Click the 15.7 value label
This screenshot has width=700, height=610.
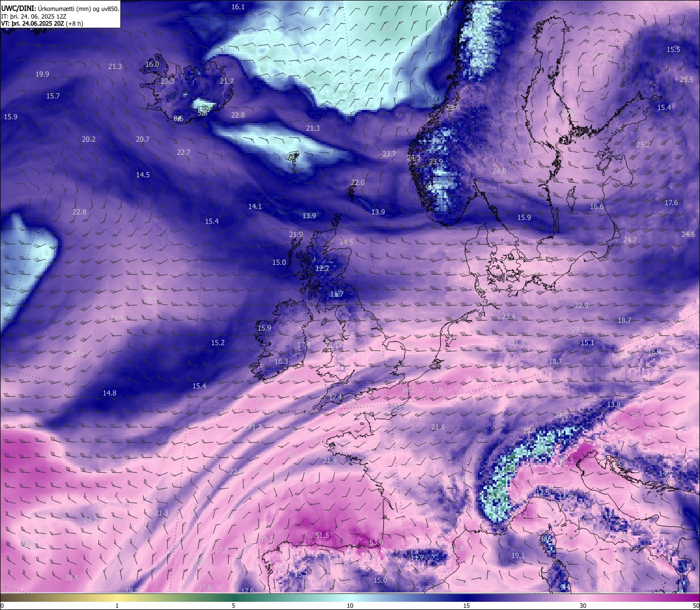pyautogui.click(x=53, y=96)
